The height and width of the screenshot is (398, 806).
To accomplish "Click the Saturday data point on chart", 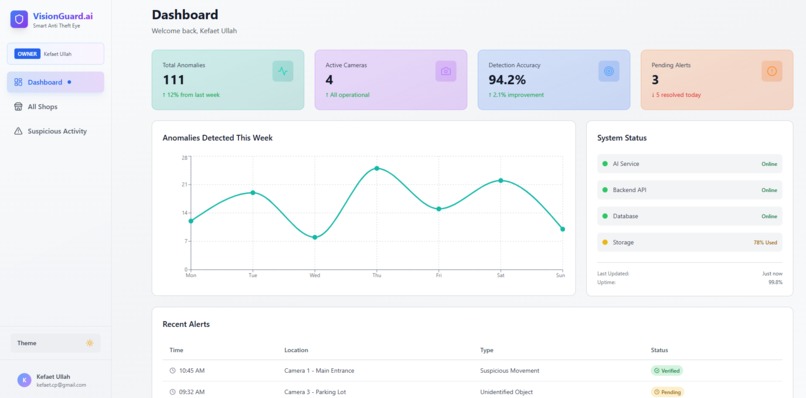I will [501, 180].
